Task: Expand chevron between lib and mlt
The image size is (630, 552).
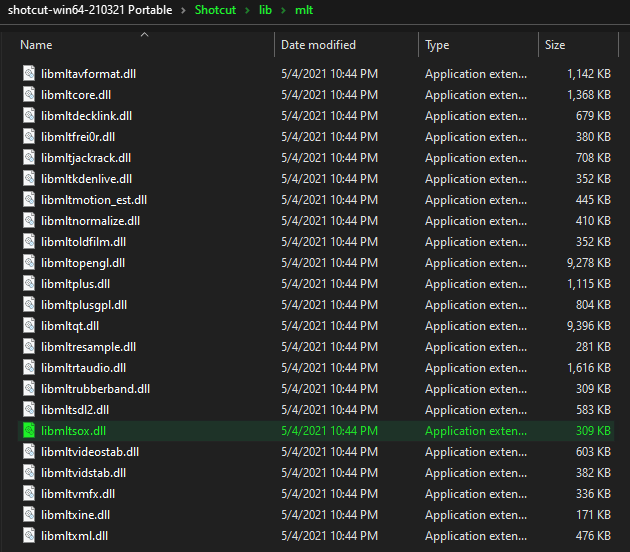Action: [x=283, y=10]
